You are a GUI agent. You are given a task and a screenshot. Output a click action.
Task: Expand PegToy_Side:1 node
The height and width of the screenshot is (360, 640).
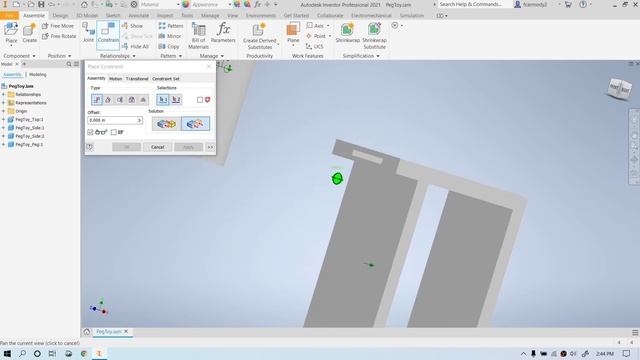pyautogui.click(x=3, y=128)
